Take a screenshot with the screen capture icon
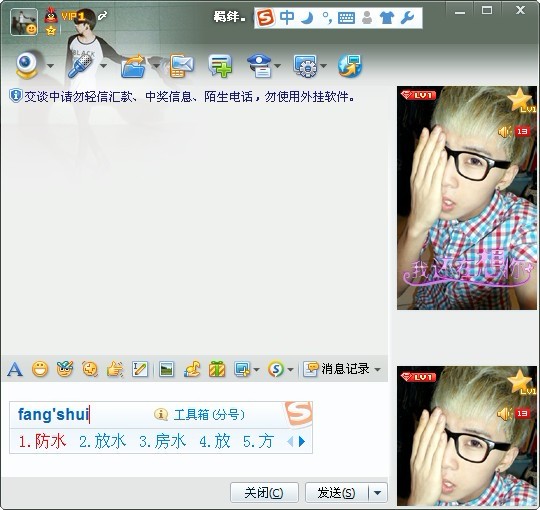The width and height of the screenshot is (540, 510). click(x=242, y=370)
